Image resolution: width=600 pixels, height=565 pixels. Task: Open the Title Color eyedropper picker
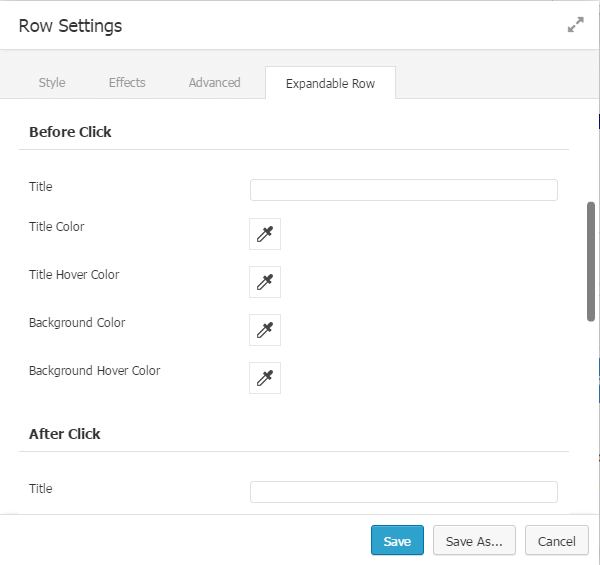pyautogui.click(x=265, y=234)
